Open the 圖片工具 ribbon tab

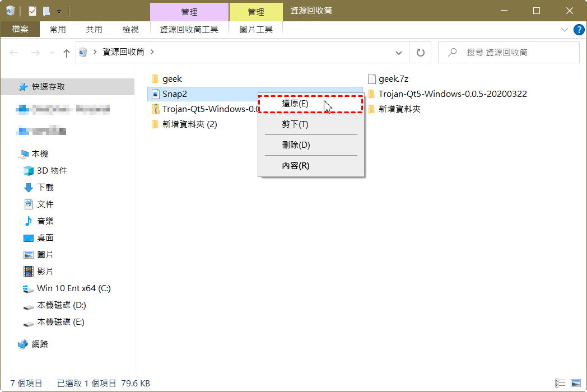[256, 29]
